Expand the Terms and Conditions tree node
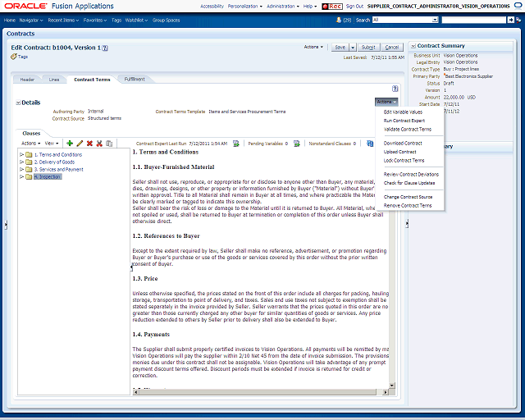The height and width of the screenshot is (420, 525). (x=21, y=155)
